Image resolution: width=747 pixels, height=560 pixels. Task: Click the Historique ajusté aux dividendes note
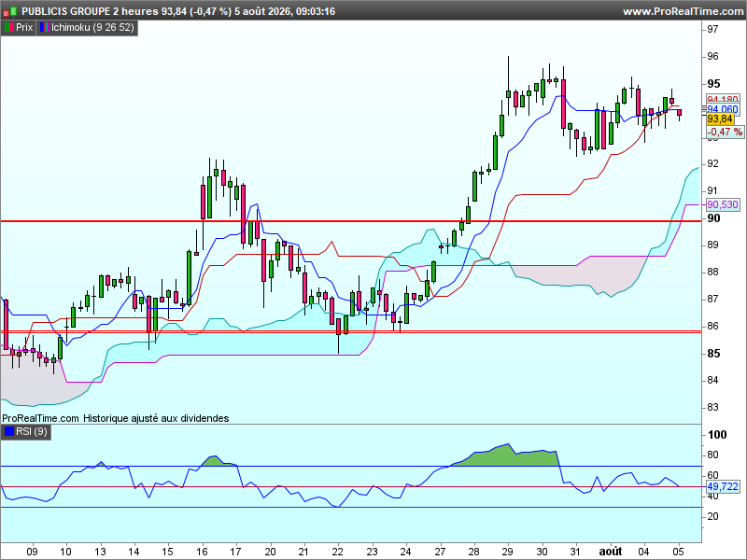tap(156, 418)
